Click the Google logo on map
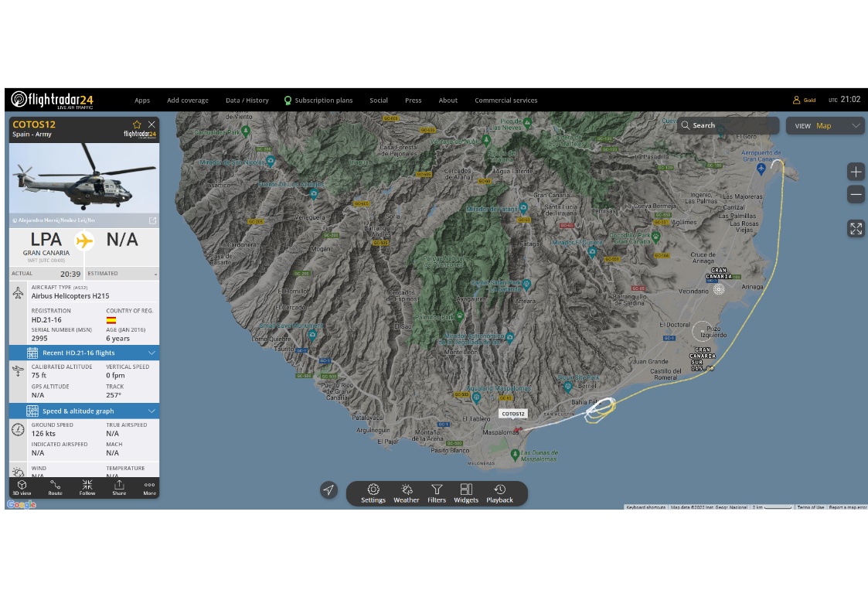Image resolution: width=868 pixels, height=614 pixels. click(22, 504)
